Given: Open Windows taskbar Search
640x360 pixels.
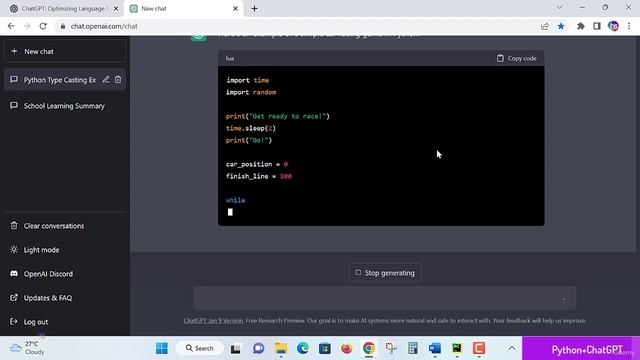Looking at the screenshot, I should pos(200,348).
